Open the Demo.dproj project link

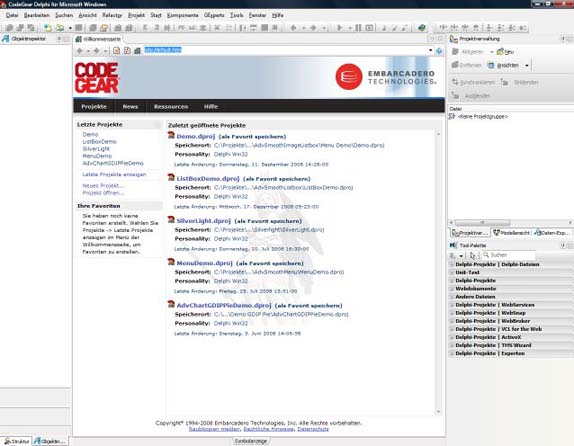click(x=195, y=136)
